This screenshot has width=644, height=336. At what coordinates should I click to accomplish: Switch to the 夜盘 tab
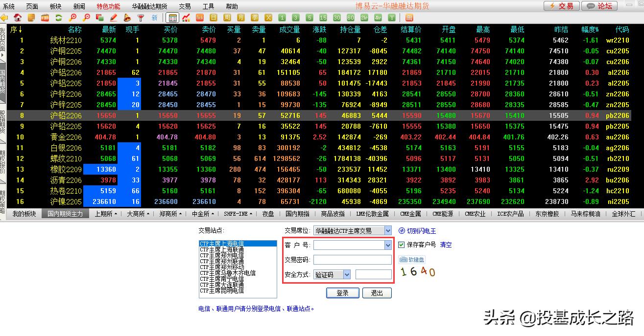coord(268,213)
